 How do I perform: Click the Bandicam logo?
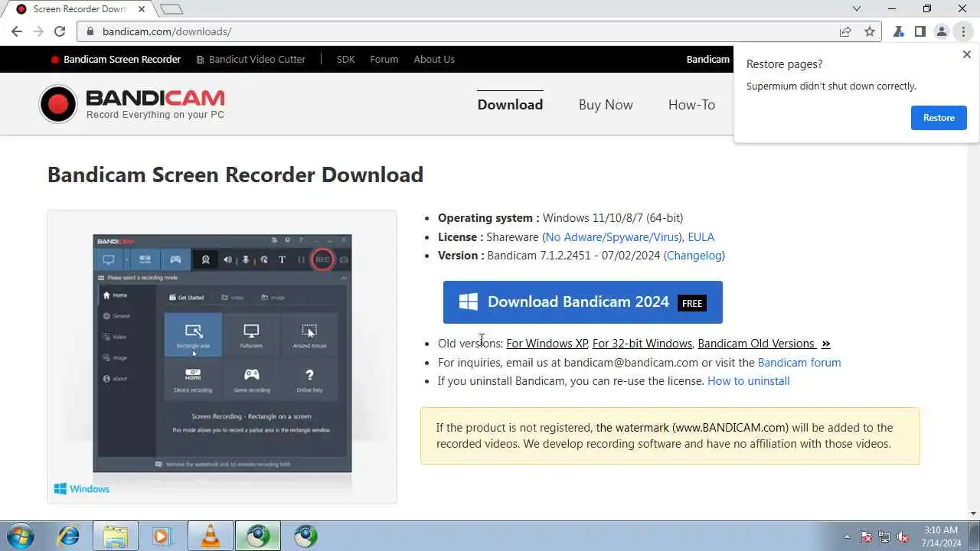pyautogui.click(x=132, y=104)
